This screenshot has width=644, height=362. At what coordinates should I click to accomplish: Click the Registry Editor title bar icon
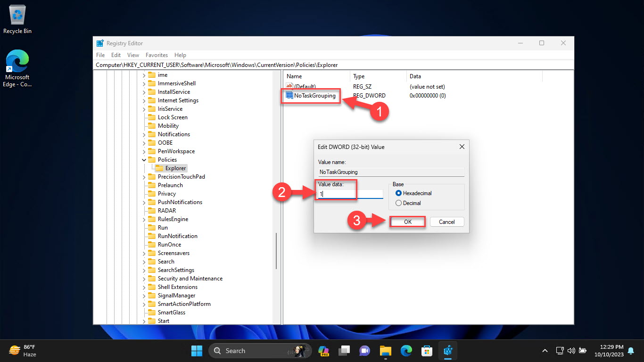(x=100, y=43)
